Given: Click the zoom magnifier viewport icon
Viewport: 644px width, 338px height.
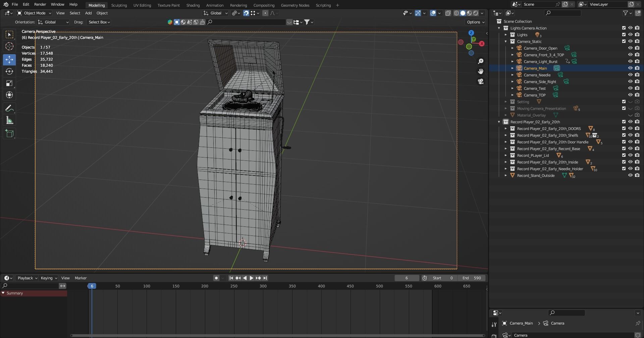Looking at the screenshot, I should [x=481, y=61].
